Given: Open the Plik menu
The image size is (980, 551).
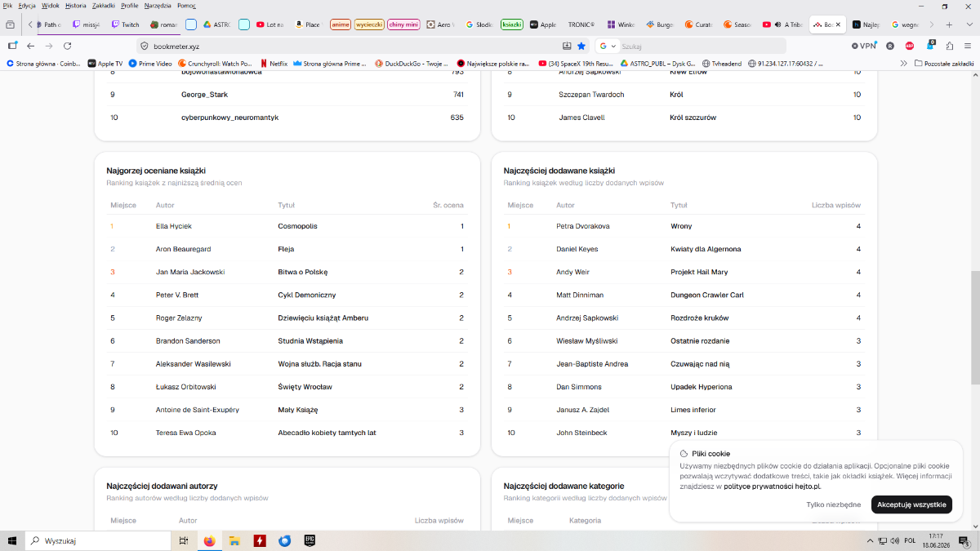Looking at the screenshot, I should pos(7,5).
